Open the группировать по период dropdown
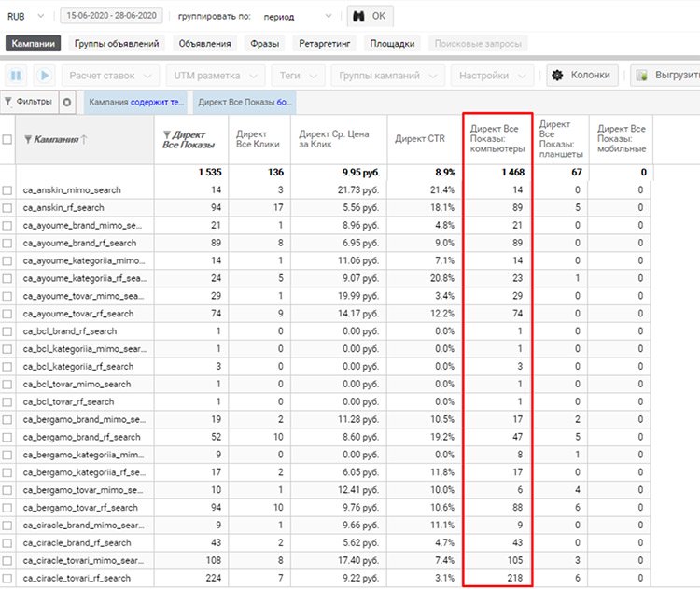700x589 pixels. pyautogui.click(x=297, y=17)
